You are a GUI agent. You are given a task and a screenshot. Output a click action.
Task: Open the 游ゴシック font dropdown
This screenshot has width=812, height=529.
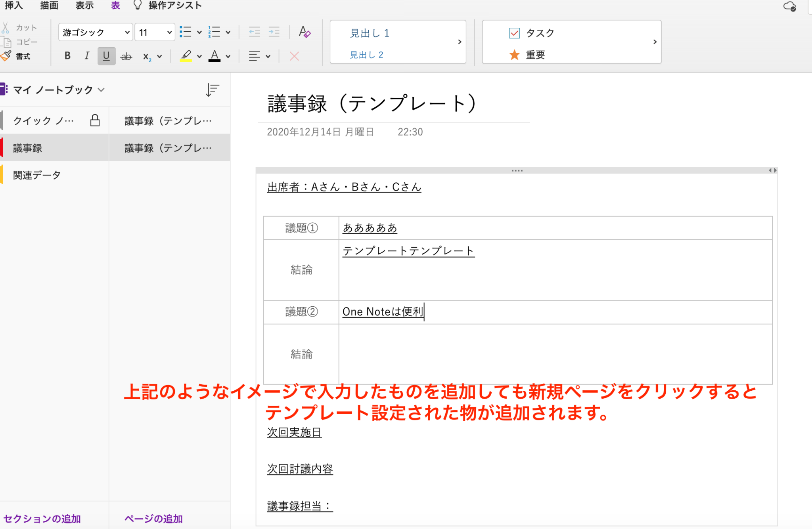point(95,32)
